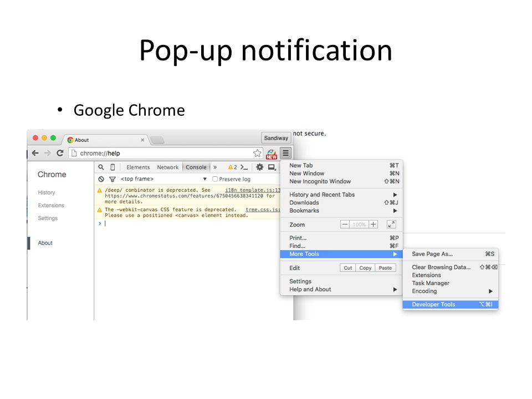Select Print... menu item
The height and width of the screenshot is (399, 532).
pyautogui.click(x=341, y=238)
